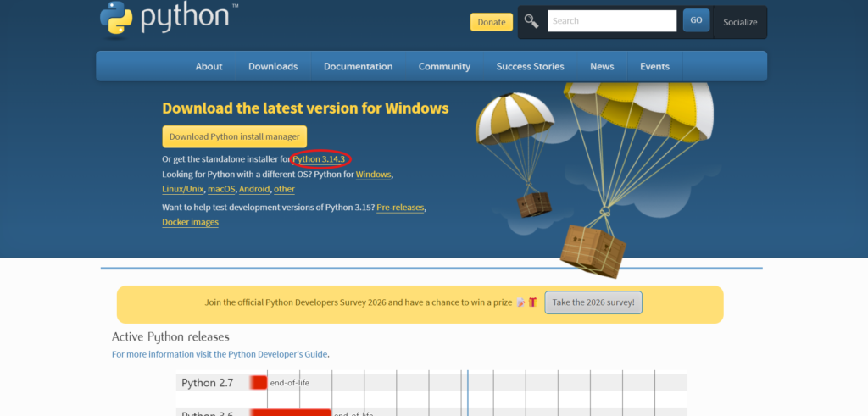
Task: Follow the Docker images link
Action: click(190, 222)
